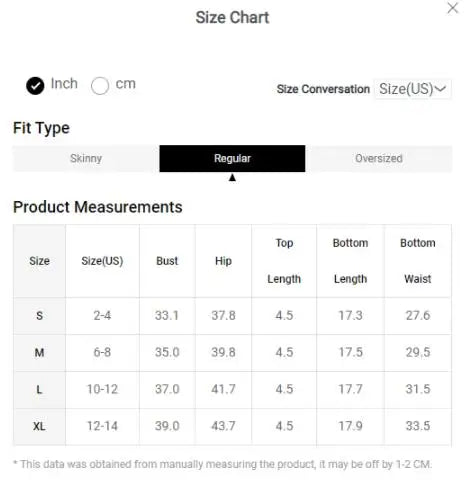The height and width of the screenshot is (485, 472).
Task: Click the triangle marker under Regular
Action: coord(232,178)
